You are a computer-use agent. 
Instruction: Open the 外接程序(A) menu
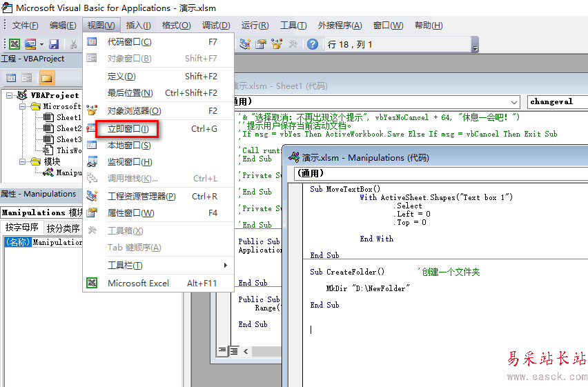(x=340, y=25)
